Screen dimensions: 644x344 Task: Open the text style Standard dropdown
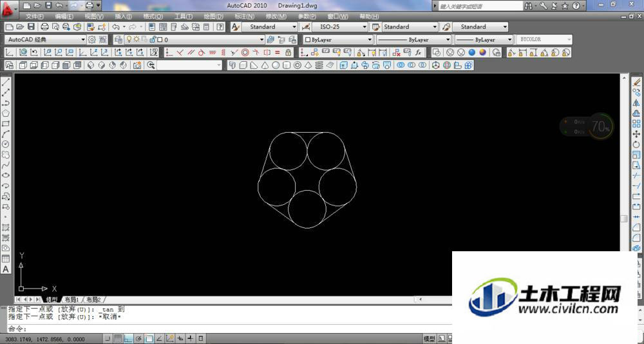click(x=269, y=26)
